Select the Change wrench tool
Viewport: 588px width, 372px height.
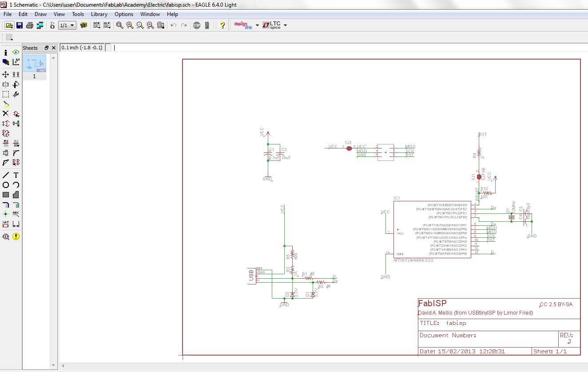coord(16,94)
